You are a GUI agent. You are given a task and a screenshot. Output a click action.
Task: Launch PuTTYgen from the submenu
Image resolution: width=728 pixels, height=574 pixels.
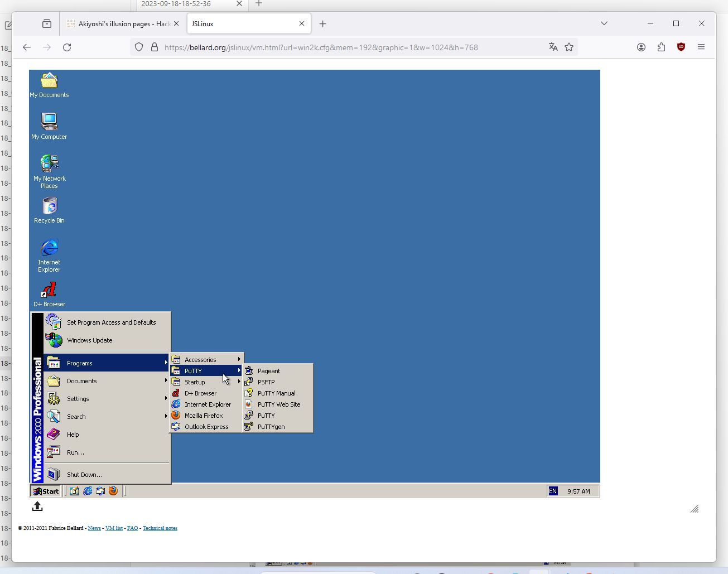[278, 427]
